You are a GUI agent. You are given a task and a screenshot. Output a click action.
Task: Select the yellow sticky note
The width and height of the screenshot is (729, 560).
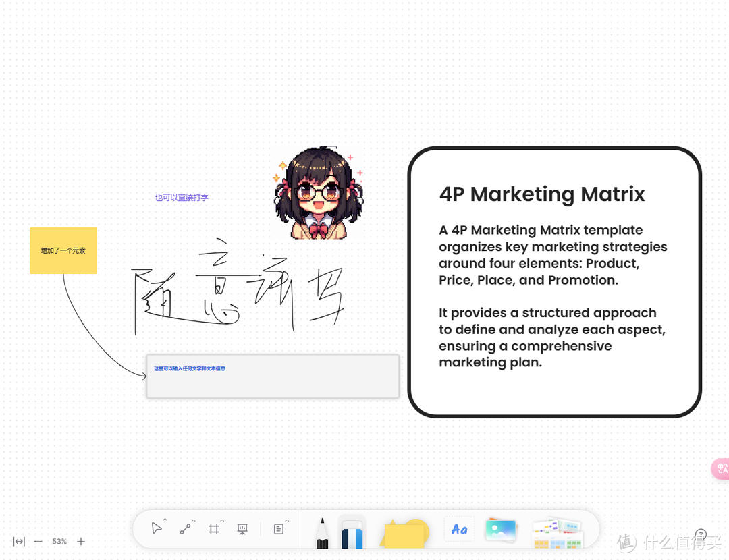(63, 250)
